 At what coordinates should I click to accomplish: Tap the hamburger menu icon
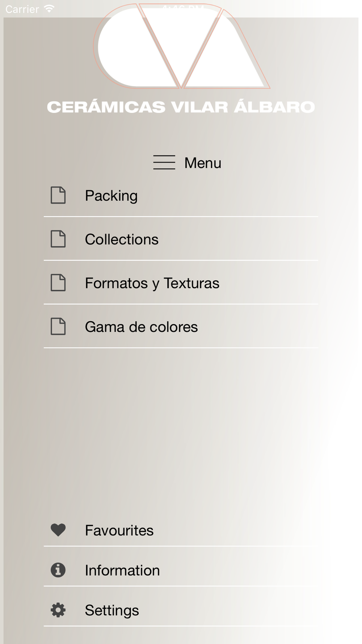(x=164, y=163)
